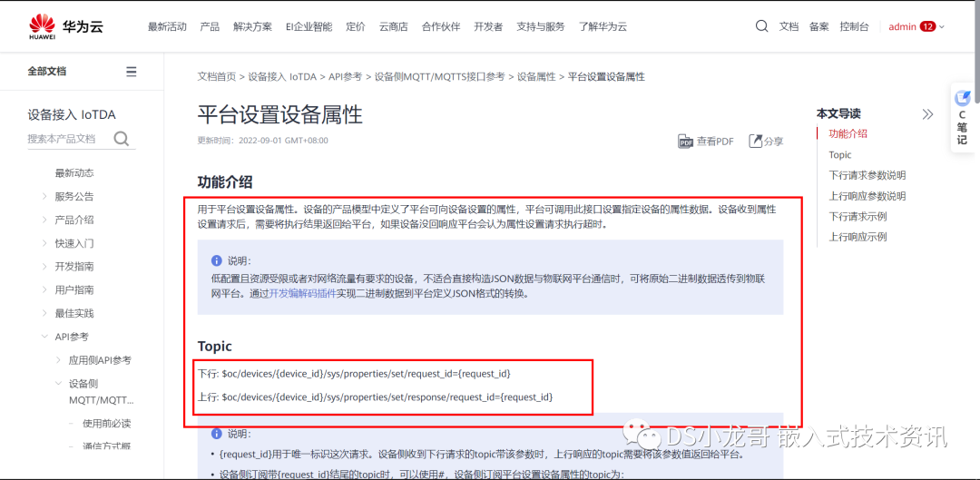Open the 解决方案 menu

252,27
